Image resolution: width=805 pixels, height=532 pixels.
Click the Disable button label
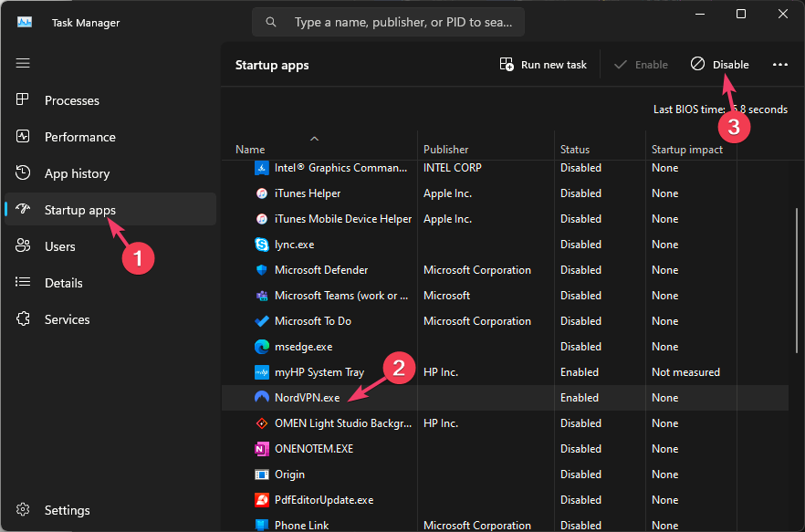730,65
